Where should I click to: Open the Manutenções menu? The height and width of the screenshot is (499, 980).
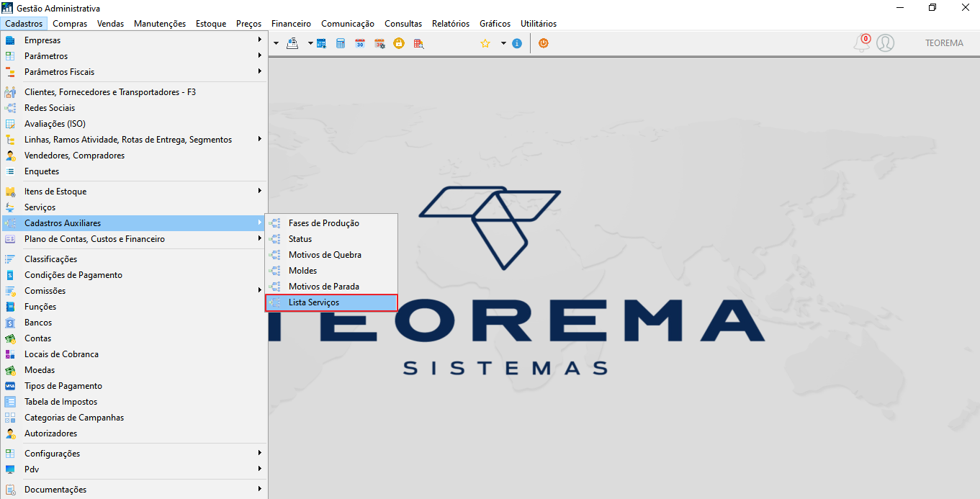point(160,24)
